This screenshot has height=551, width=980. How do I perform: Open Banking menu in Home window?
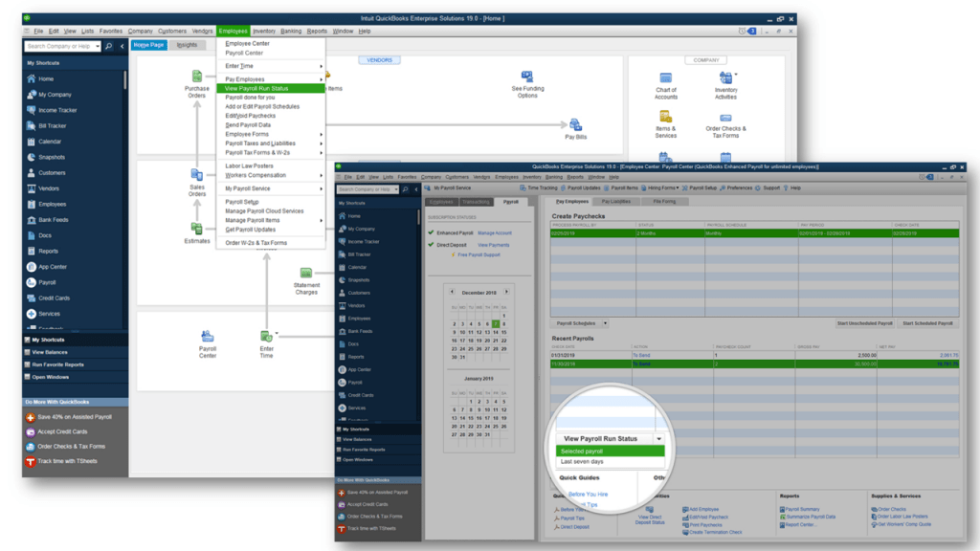click(291, 32)
